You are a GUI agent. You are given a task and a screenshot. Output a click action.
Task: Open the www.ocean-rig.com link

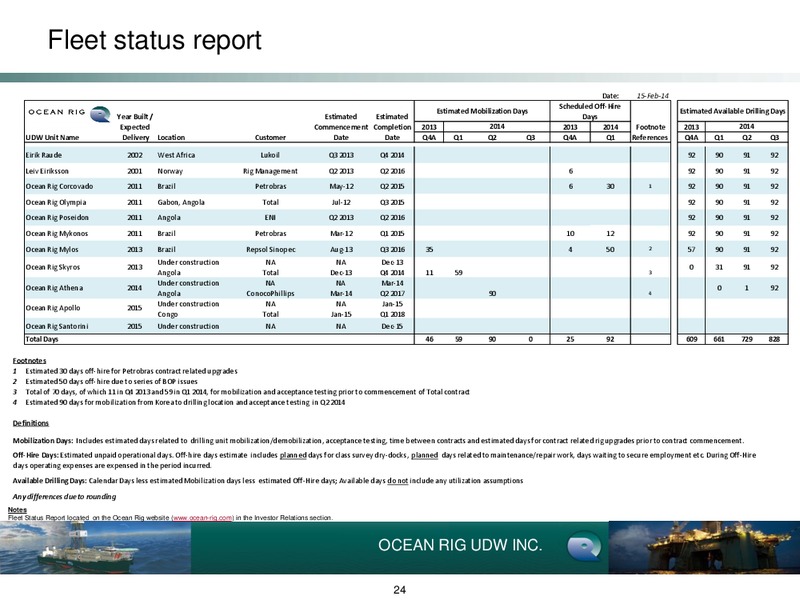tap(203, 517)
